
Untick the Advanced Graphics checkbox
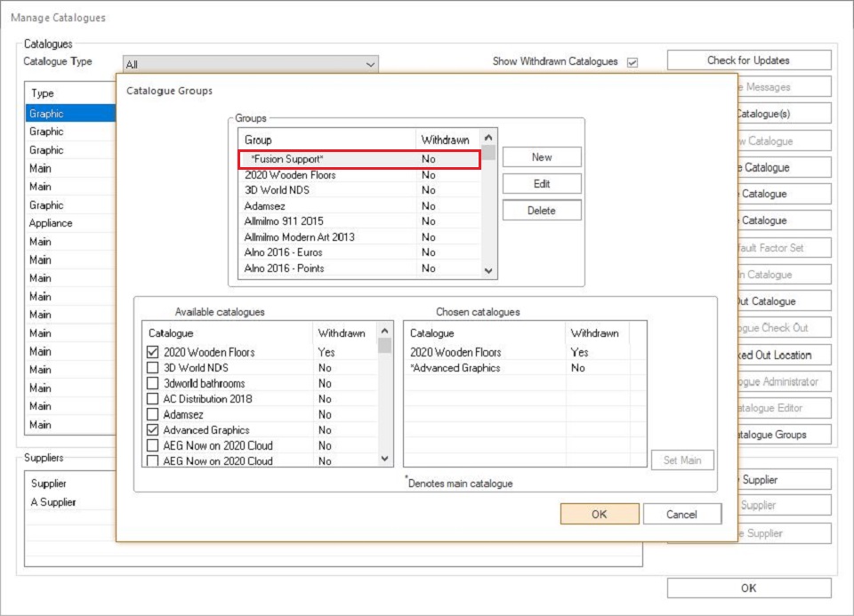click(x=152, y=430)
